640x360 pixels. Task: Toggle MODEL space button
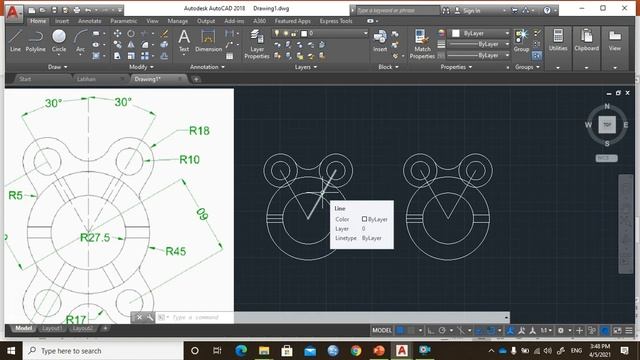click(382, 330)
